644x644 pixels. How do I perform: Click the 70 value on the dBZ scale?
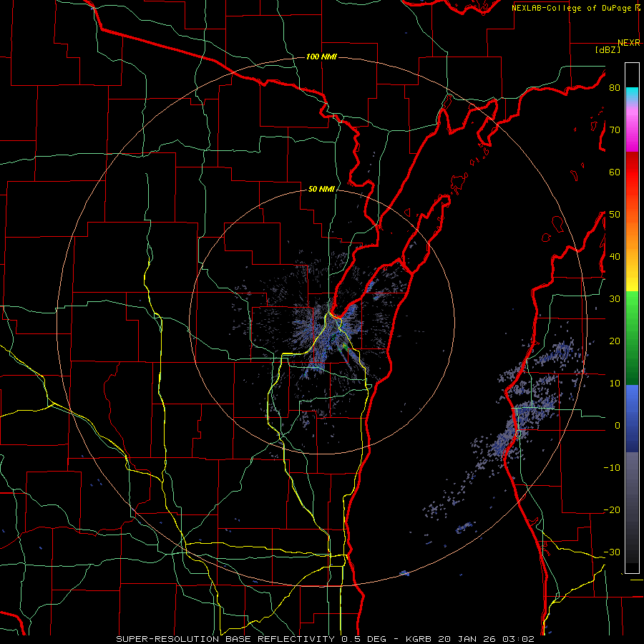point(615,130)
